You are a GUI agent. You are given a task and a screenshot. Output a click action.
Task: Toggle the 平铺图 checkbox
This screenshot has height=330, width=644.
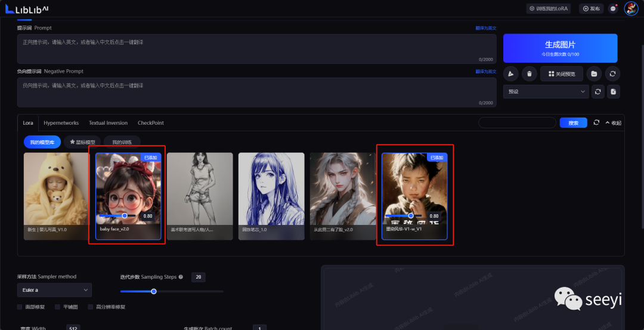58,307
